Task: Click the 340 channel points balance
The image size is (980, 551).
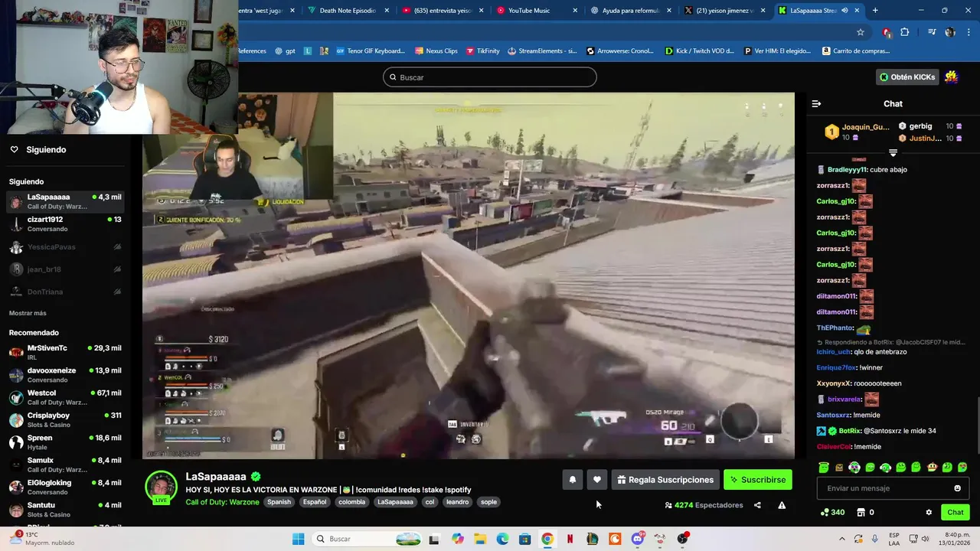Action: click(x=832, y=513)
